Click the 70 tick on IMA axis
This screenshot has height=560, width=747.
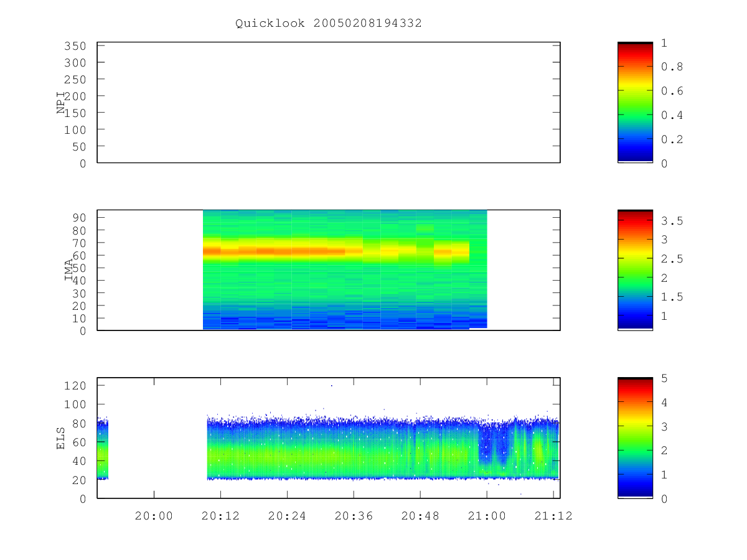[x=79, y=243]
